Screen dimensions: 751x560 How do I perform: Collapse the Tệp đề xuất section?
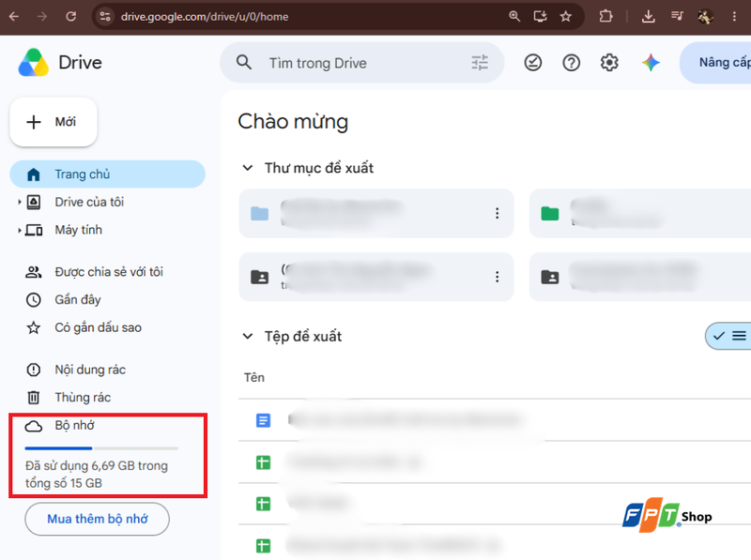[x=248, y=336]
